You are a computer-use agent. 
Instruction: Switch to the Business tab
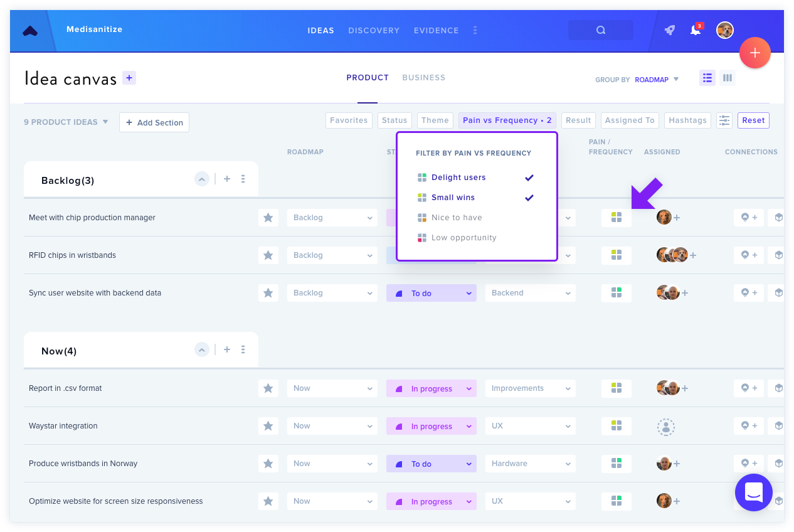click(x=424, y=78)
